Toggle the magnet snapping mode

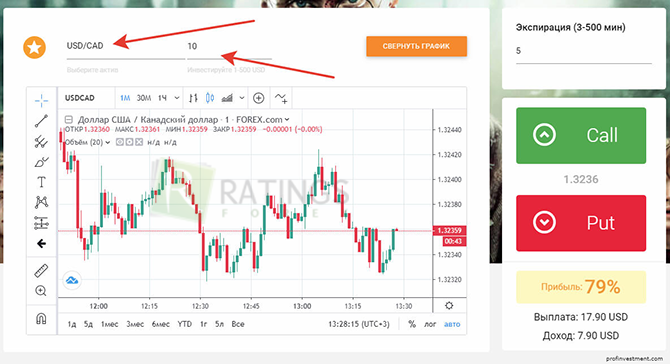41,319
